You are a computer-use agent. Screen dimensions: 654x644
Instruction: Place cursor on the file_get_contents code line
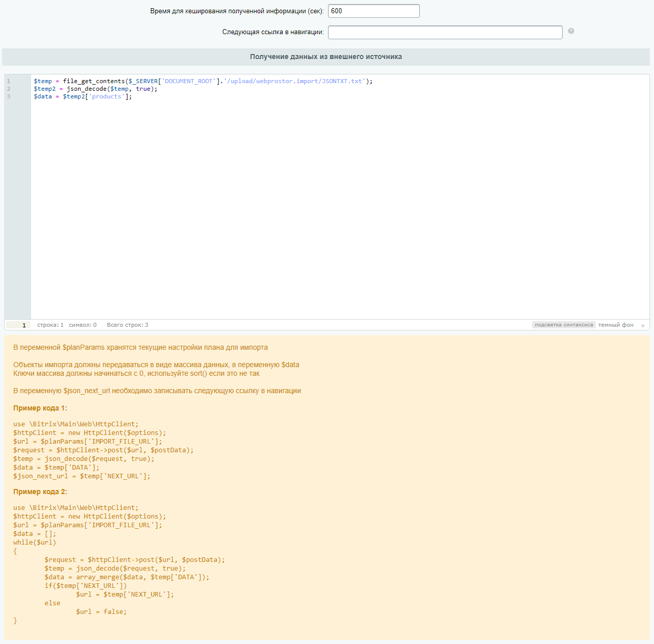click(203, 81)
